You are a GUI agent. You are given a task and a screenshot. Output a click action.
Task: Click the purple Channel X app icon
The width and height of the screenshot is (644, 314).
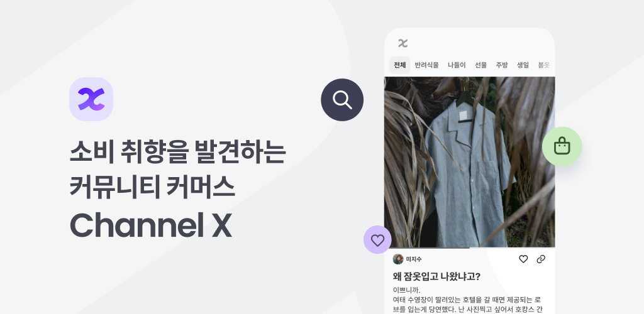click(91, 99)
